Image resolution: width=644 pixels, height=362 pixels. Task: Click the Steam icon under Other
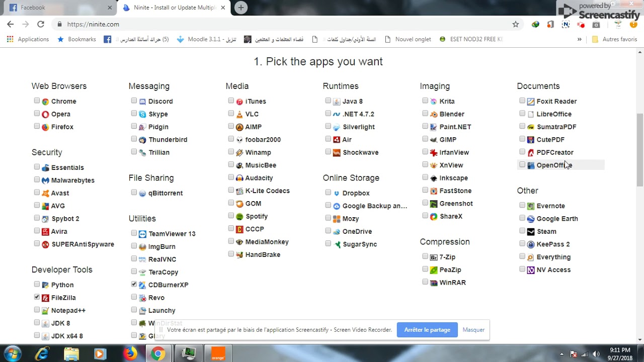click(x=531, y=232)
